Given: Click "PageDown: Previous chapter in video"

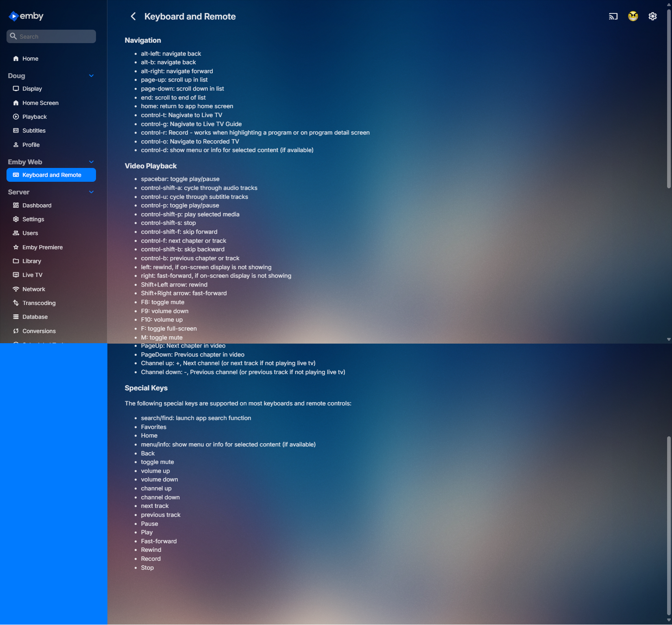Looking at the screenshot, I should (x=193, y=355).
